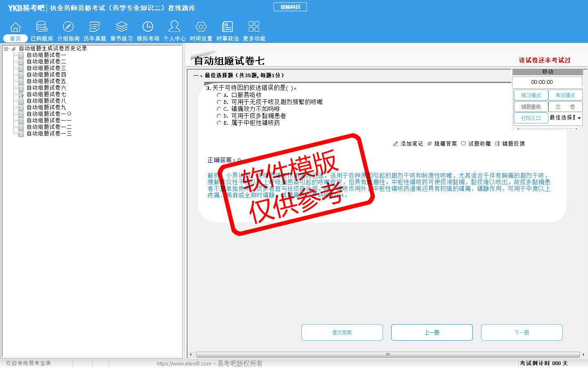Open 历年真题 past papers icon
The image size is (588, 368).
95,27
